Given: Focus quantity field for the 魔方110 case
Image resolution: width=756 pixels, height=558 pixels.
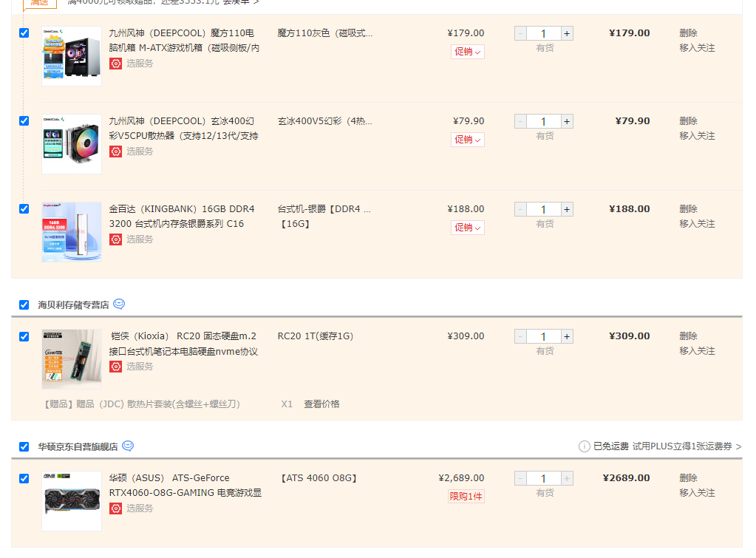Looking at the screenshot, I should pos(544,33).
